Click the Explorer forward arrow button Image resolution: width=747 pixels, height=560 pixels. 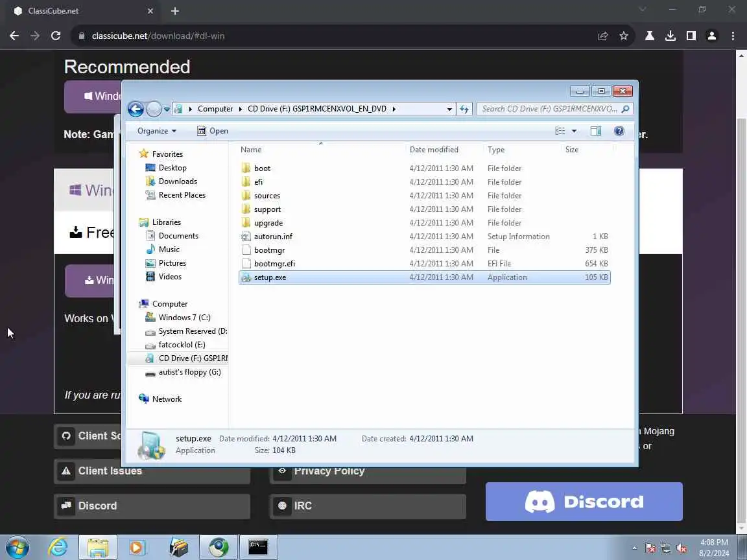coord(154,109)
